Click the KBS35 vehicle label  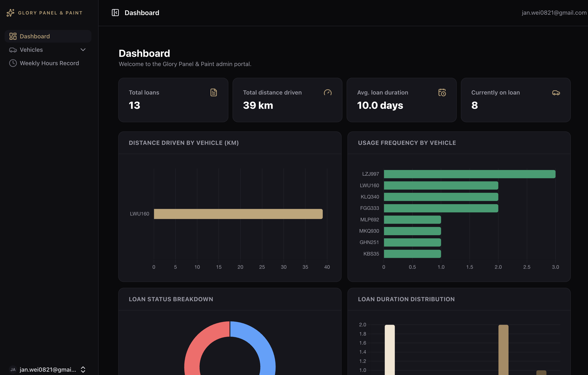pos(371,254)
